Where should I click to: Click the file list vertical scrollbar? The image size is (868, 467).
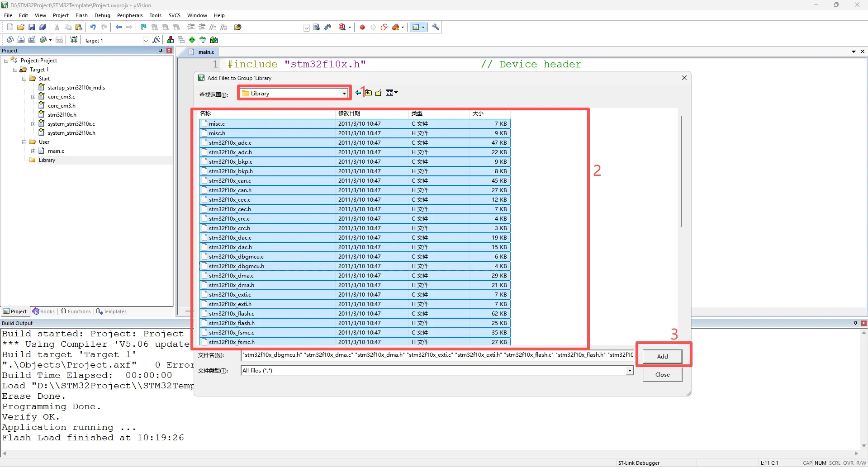coord(681,172)
